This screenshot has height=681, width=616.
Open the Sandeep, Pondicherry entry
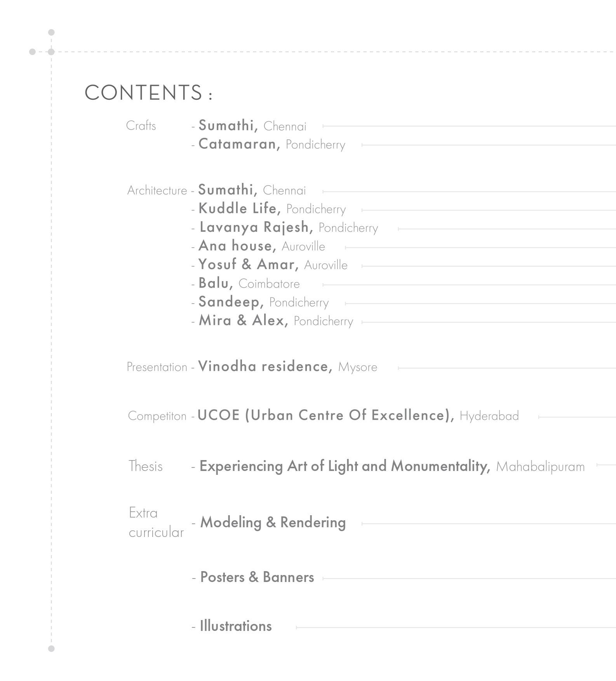(263, 302)
